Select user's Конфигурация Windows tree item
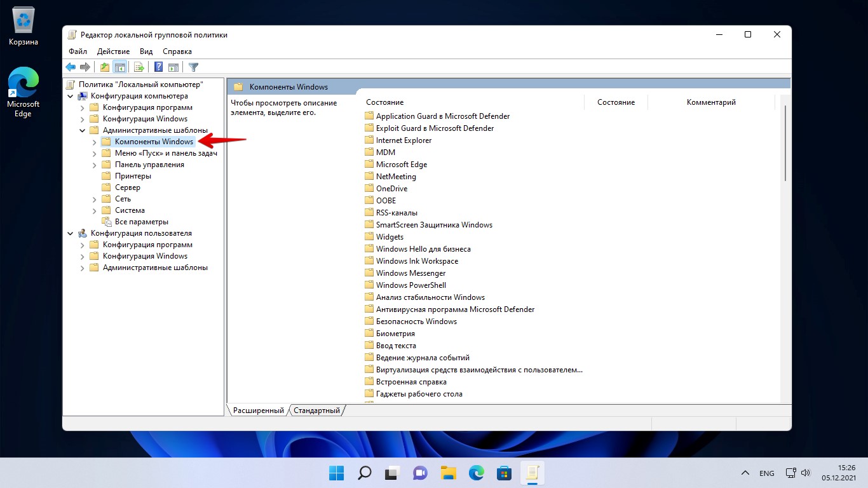This screenshot has height=488, width=868. coord(145,256)
